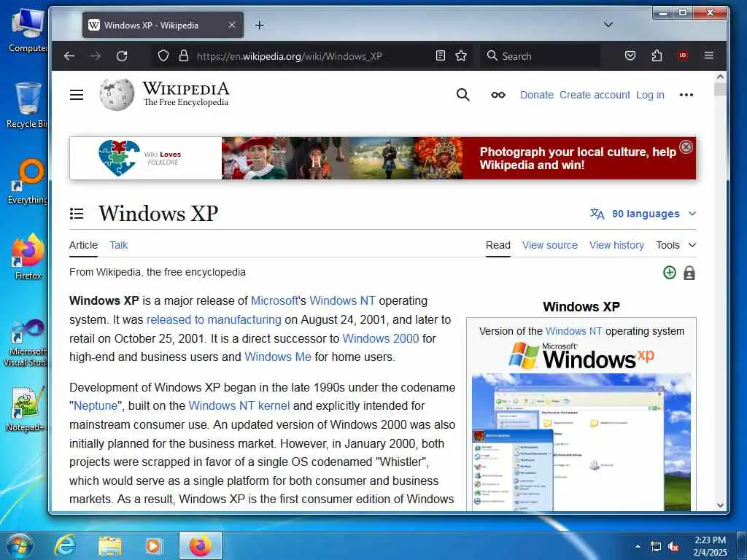Image resolution: width=747 pixels, height=560 pixels.
Task: Dismiss the Wiki Loves Folklore banner
Action: [686, 147]
